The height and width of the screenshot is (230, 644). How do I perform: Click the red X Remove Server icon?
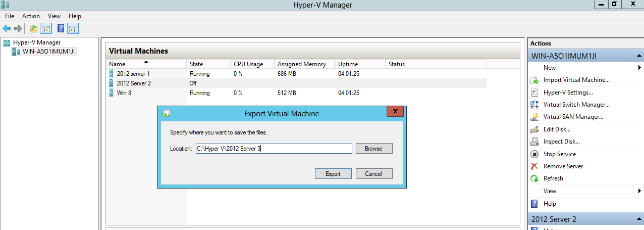534,166
